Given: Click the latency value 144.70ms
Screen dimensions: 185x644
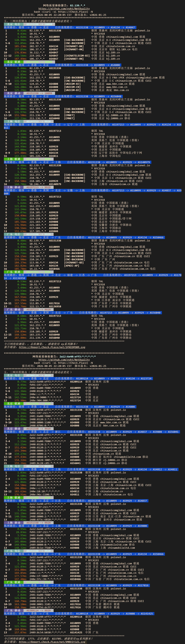Looking at the screenshot, I should point(20,184).
